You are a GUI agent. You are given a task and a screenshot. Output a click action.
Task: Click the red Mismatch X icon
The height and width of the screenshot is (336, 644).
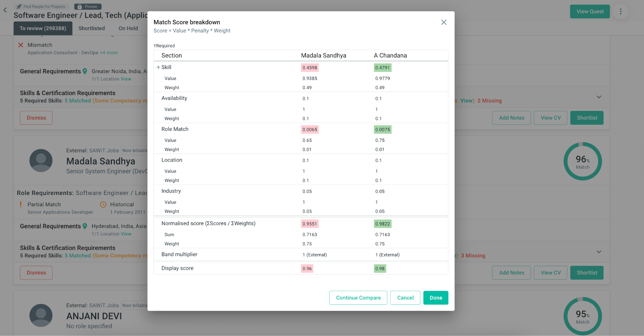21,45
